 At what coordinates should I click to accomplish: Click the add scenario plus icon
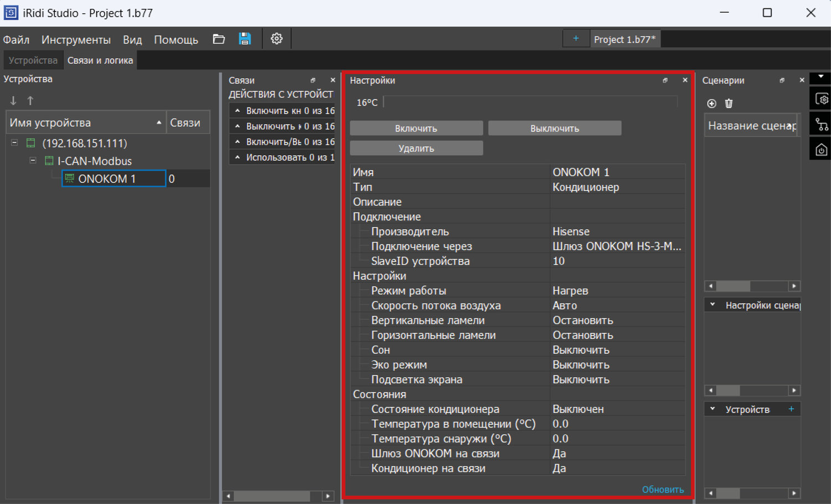[712, 104]
